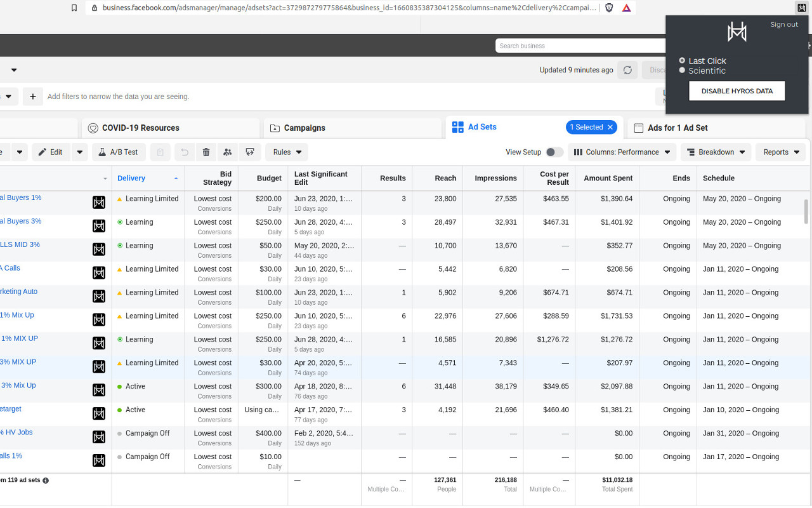Open the Rules dropdown menu
812x508 pixels.
(287, 152)
